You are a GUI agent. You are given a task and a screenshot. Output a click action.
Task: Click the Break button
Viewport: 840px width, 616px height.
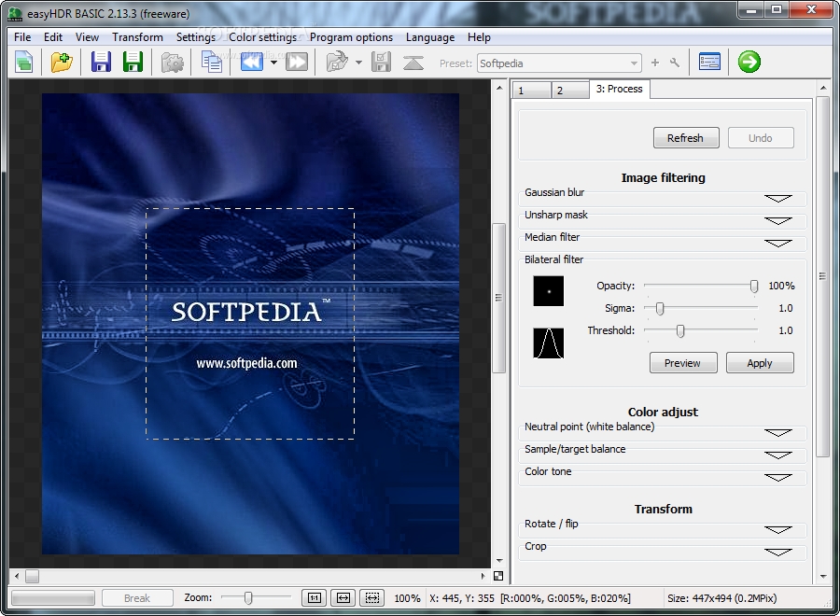pos(137,597)
